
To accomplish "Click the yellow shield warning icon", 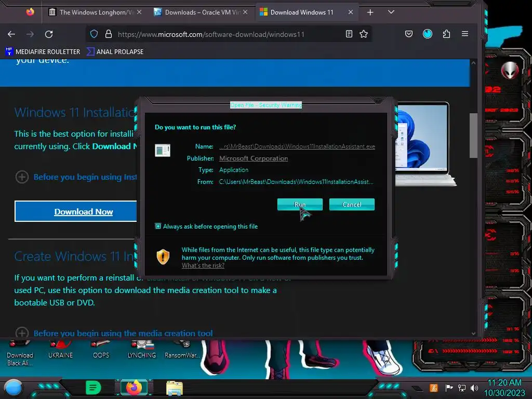I will tap(163, 257).
